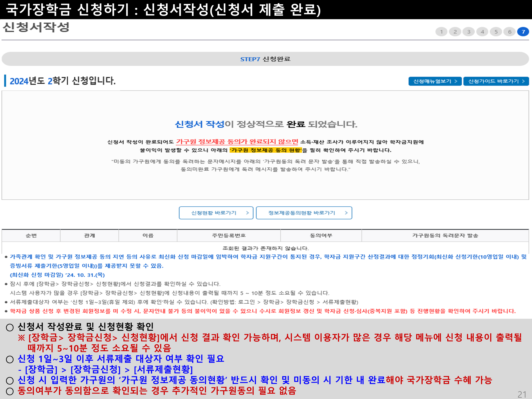This screenshot has height=399, width=532.
Task: Click step 4 indicator circle
Action: [483, 32]
